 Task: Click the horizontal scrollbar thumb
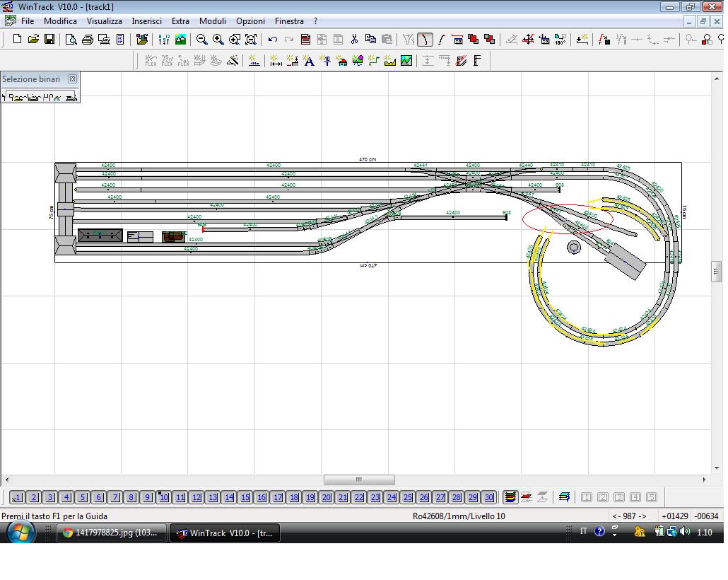point(359,480)
